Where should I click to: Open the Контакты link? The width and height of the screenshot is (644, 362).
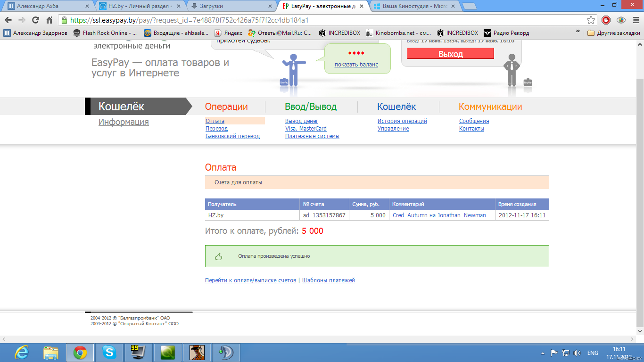tap(471, 129)
